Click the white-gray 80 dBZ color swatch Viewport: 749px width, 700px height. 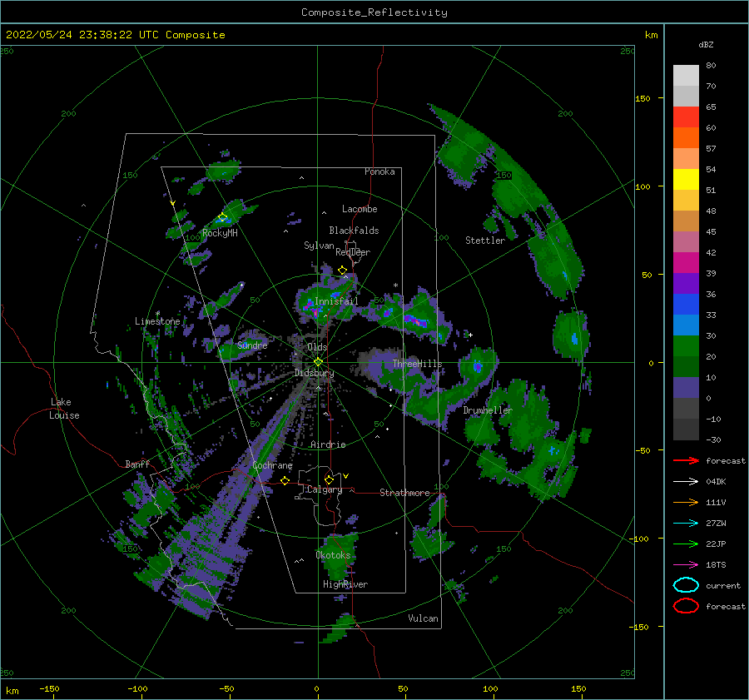point(686,76)
